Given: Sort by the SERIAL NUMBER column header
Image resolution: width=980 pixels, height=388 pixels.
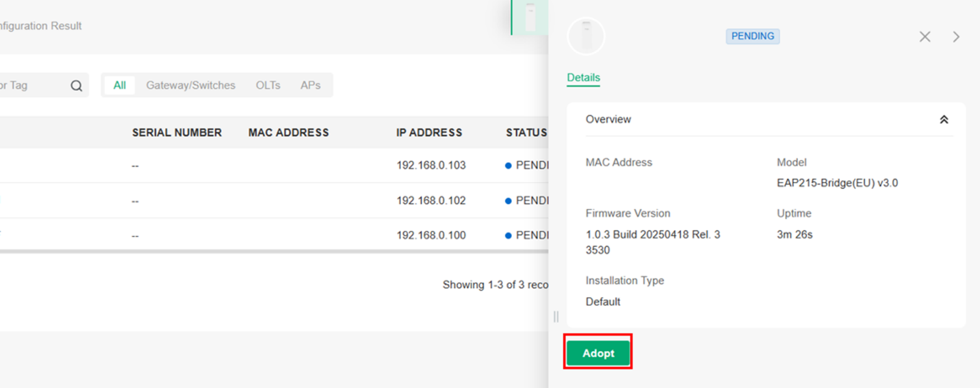Looking at the screenshot, I should coord(177,133).
